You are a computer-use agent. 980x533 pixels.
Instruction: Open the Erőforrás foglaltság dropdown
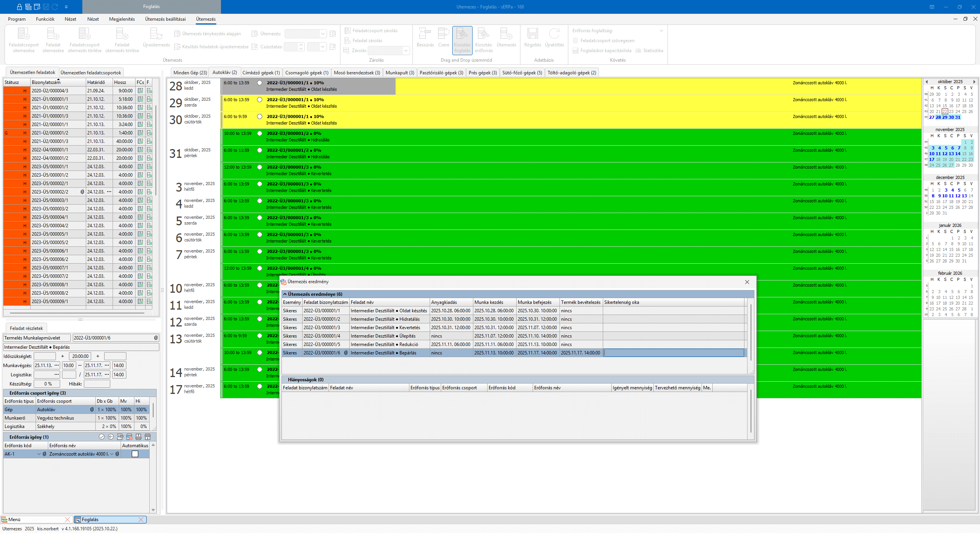tap(661, 31)
